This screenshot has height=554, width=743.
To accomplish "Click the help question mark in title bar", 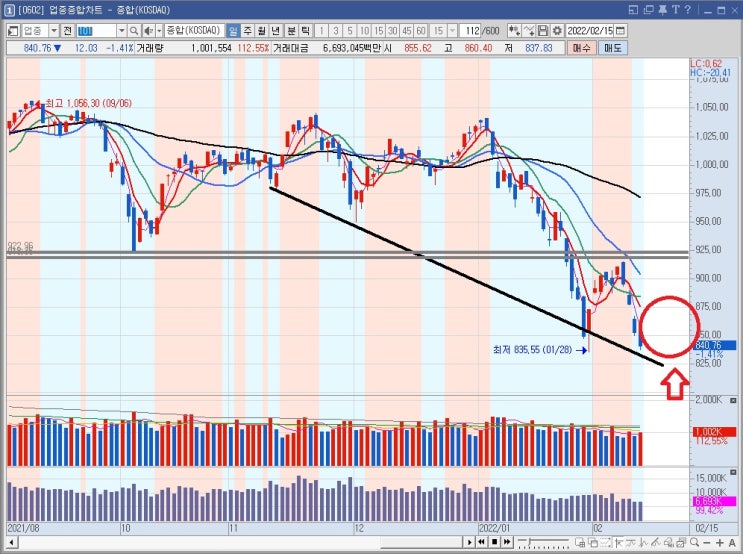I will pyautogui.click(x=688, y=9).
